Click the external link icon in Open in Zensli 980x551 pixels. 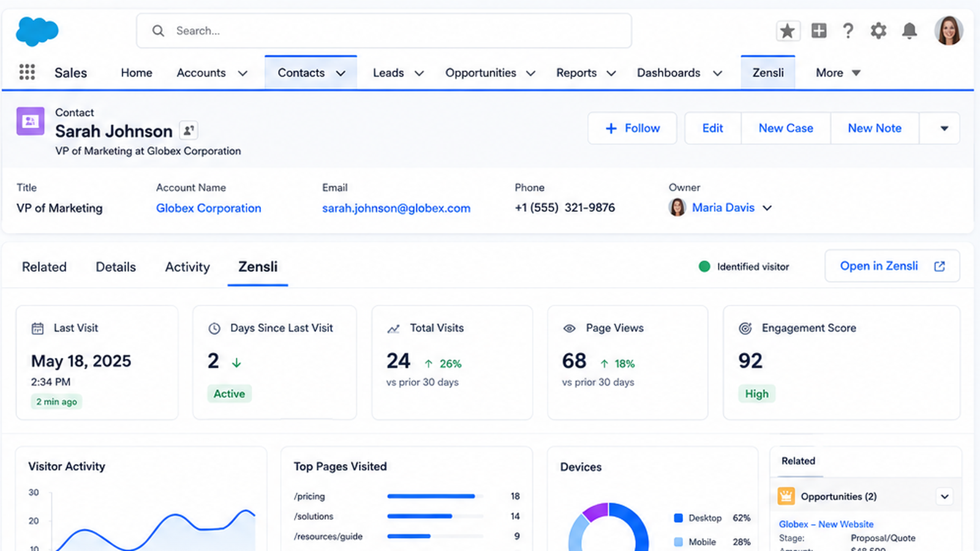940,266
